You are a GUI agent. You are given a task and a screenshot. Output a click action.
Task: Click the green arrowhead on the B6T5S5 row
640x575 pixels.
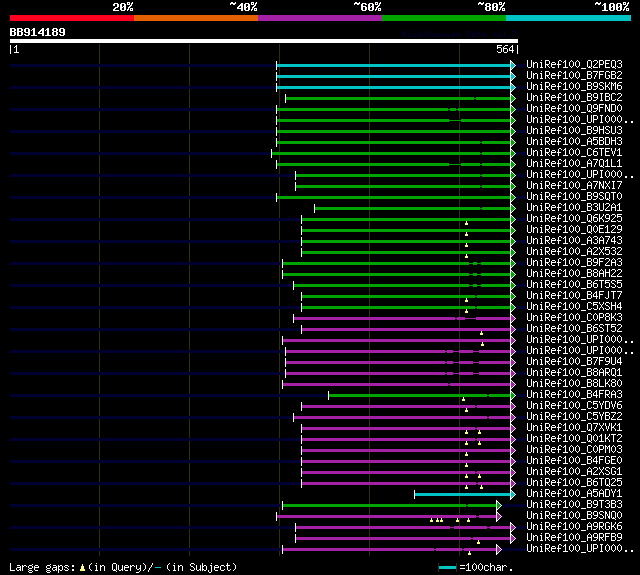(x=513, y=285)
